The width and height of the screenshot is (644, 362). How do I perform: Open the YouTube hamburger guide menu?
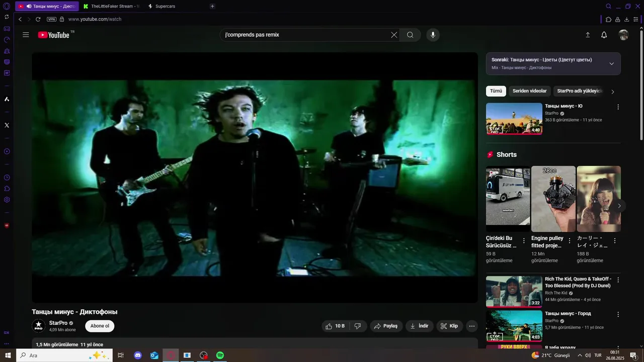click(26, 35)
